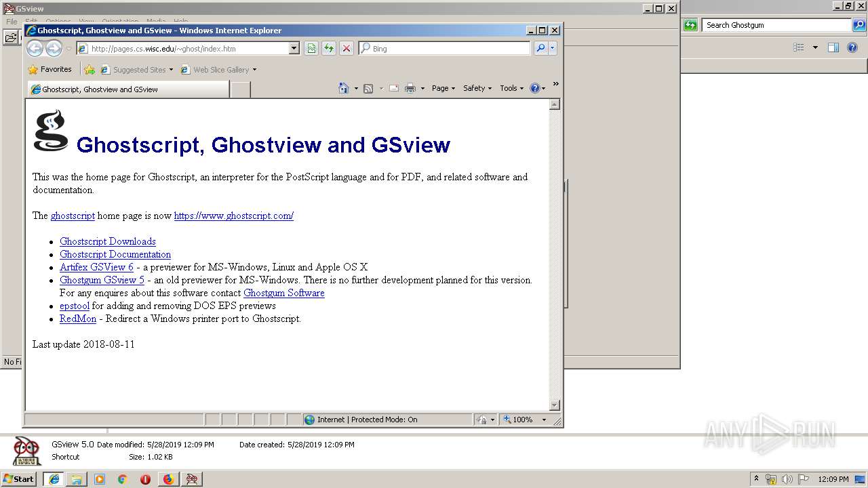Expand the Print options dropdown arrow

(x=422, y=88)
